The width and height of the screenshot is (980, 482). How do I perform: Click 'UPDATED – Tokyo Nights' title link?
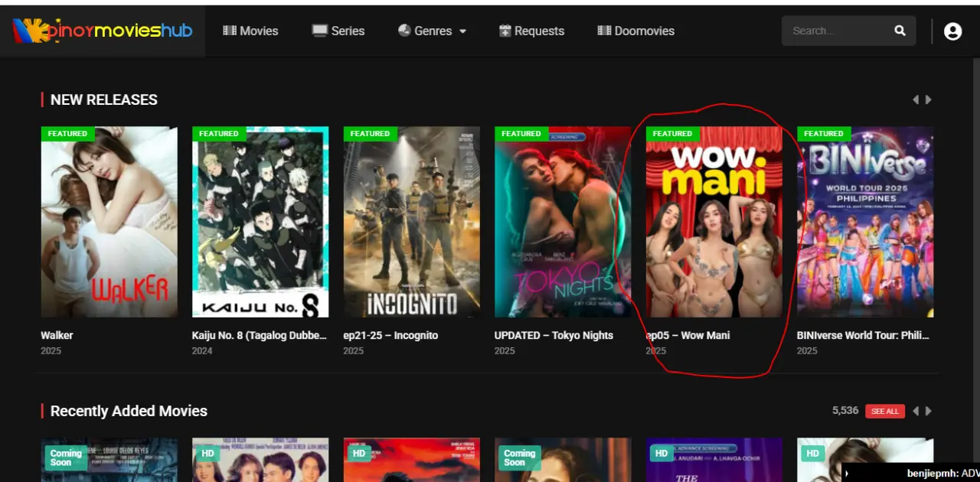pyautogui.click(x=554, y=335)
